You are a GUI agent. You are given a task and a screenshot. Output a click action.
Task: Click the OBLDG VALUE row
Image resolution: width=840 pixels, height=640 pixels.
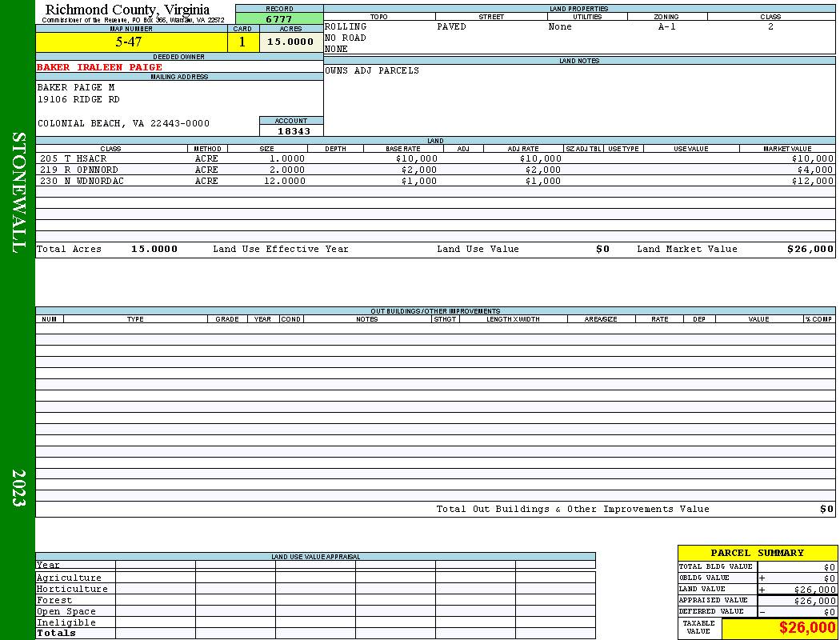click(757, 578)
